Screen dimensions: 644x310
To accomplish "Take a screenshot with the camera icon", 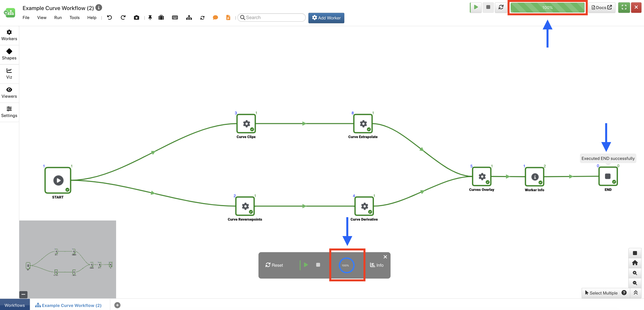I will (137, 18).
